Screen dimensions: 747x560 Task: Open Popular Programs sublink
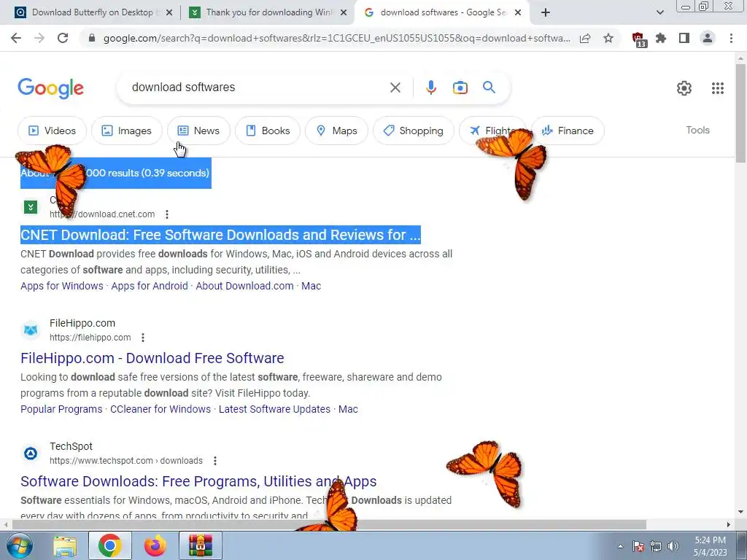(x=61, y=409)
